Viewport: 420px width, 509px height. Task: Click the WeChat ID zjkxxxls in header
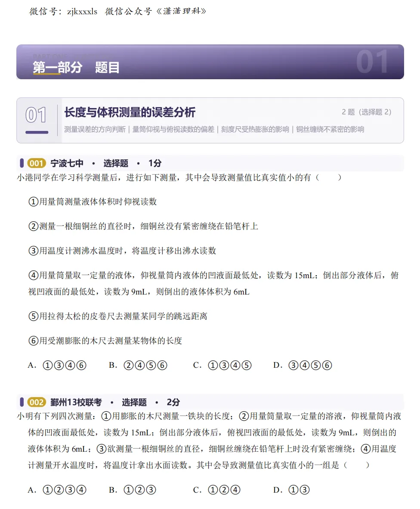click(x=82, y=12)
